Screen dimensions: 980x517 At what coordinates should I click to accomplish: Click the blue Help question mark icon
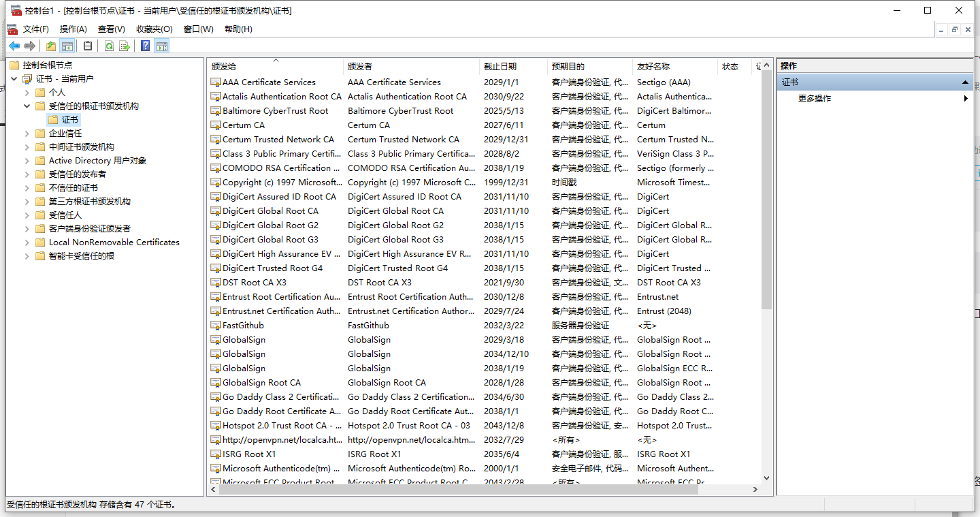point(146,46)
